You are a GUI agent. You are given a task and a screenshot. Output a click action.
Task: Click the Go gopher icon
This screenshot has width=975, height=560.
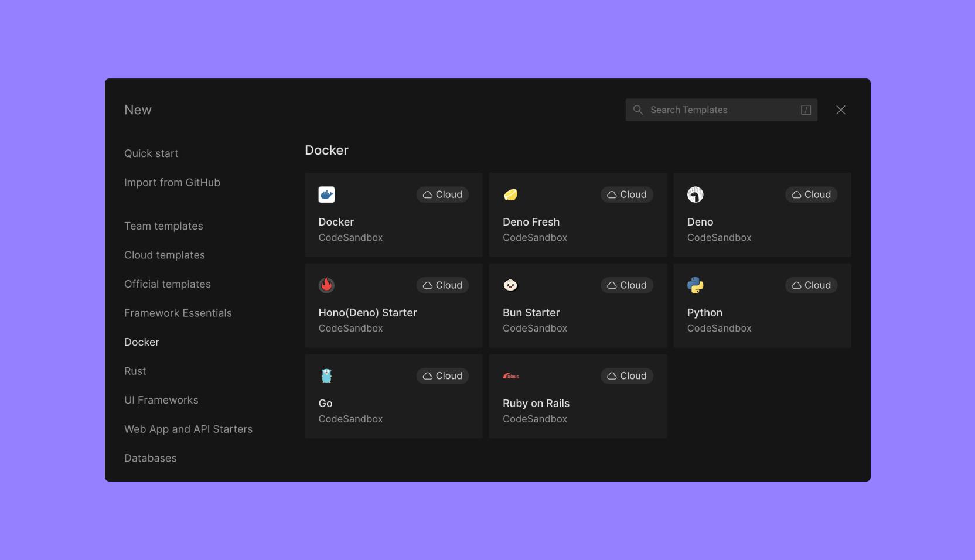(x=326, y=376)
